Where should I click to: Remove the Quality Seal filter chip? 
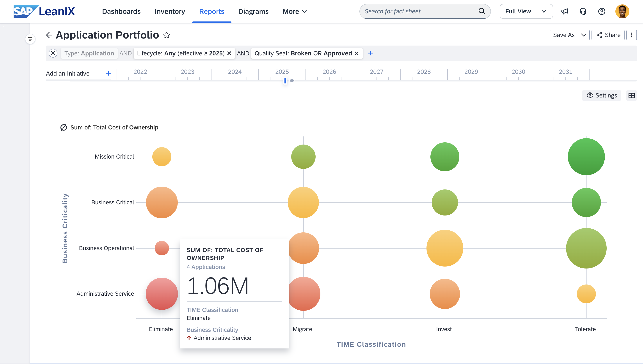pyautogui.click(x=357, y=53)
